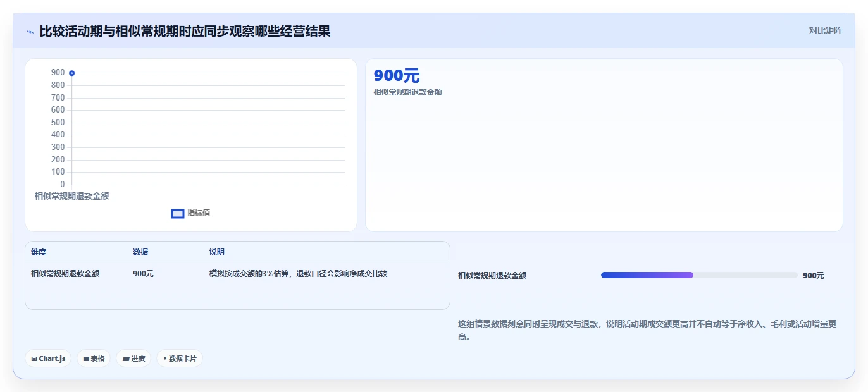
Task: Toggle the 指标值 legend item
Action: 190,213
